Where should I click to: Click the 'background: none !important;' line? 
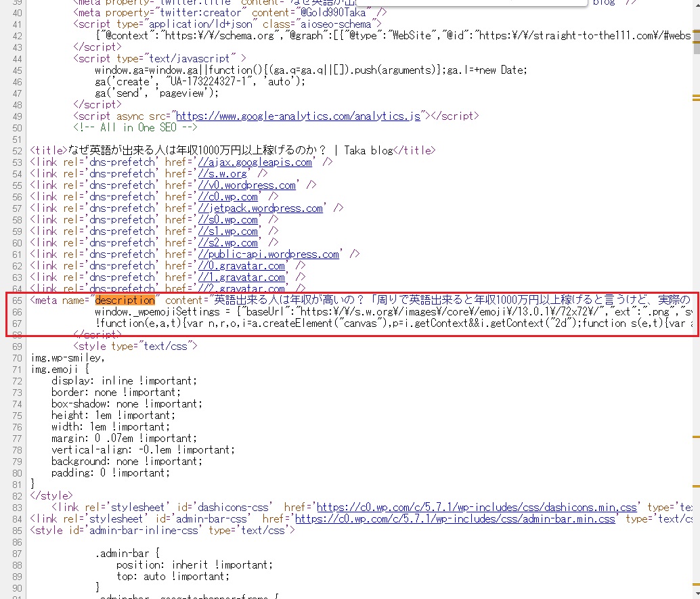(127, 462)
